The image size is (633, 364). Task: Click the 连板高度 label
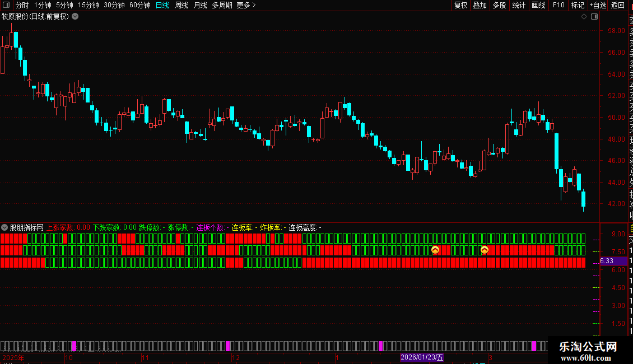click(x=302, y=227)
